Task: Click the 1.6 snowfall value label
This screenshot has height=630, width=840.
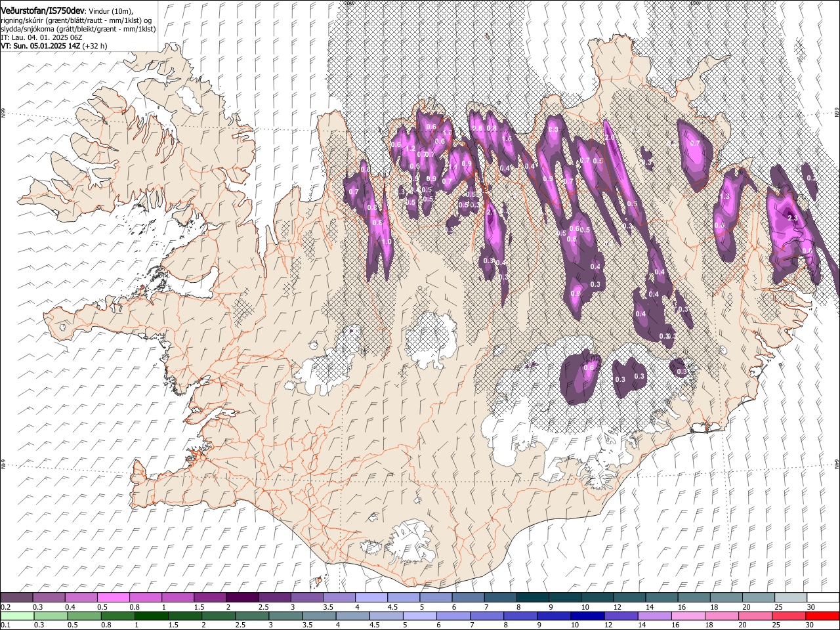Action: pyautogui.click(x=507, y=138)
